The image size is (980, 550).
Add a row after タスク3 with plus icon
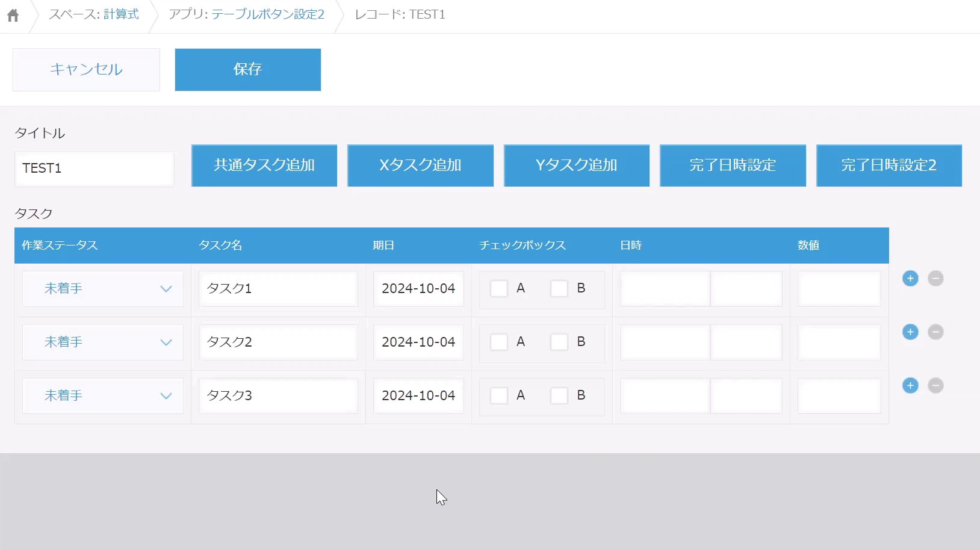(910, 386)
